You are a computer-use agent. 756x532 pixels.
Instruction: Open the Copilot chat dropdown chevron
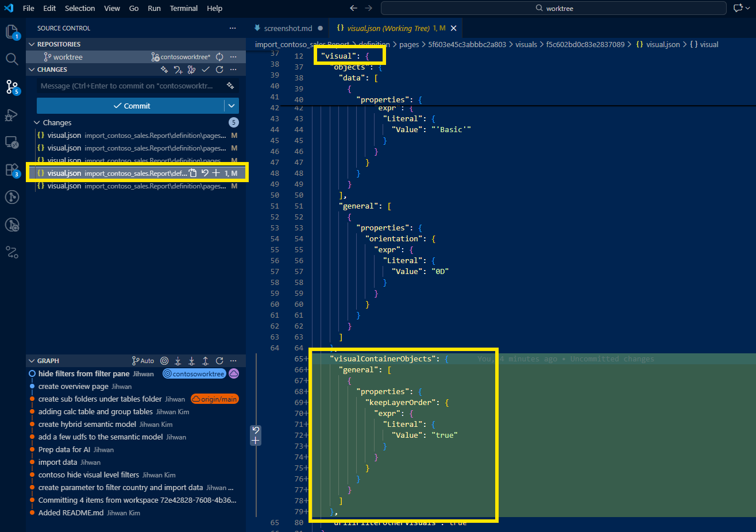(747, 8)
